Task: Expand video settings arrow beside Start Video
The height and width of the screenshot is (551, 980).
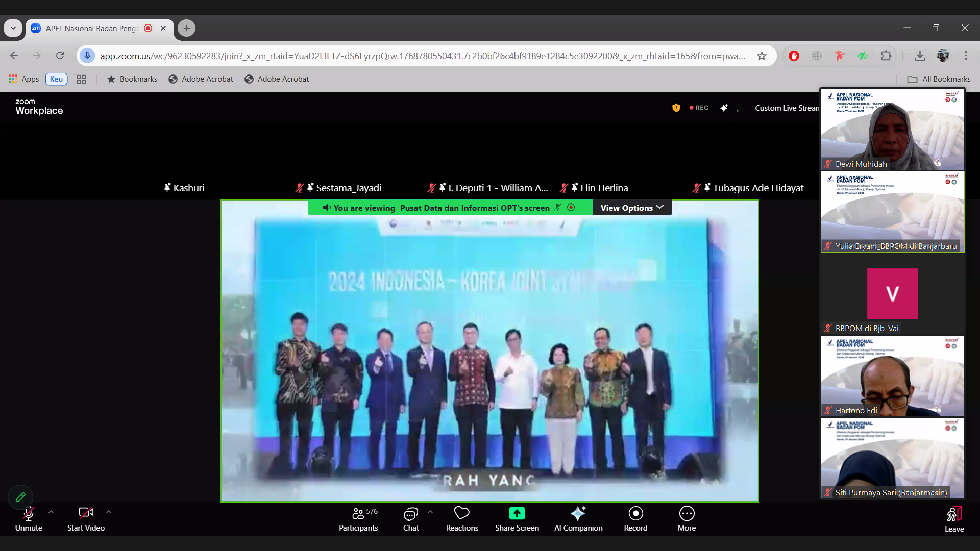Action: pos(109,512)
